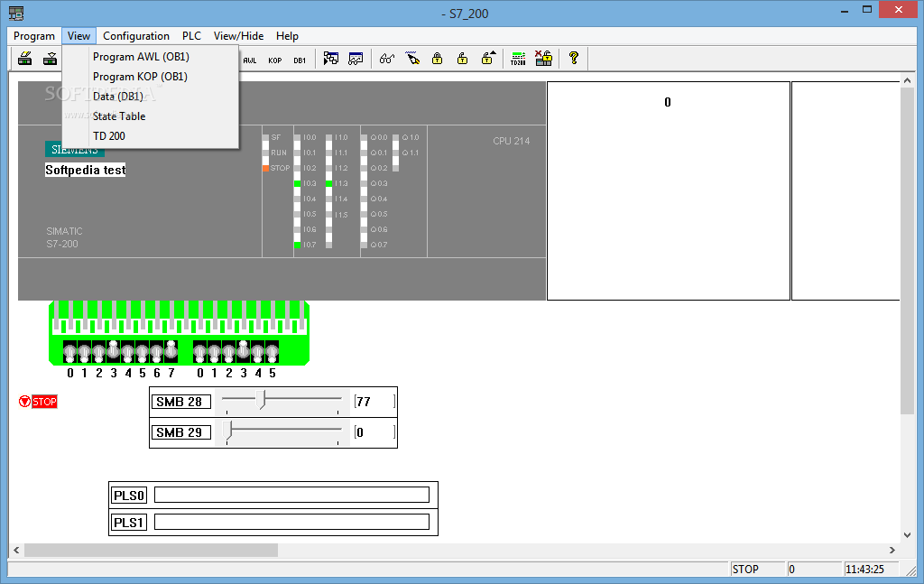Click the SMB 28 value field showing 77

(374, 402)
